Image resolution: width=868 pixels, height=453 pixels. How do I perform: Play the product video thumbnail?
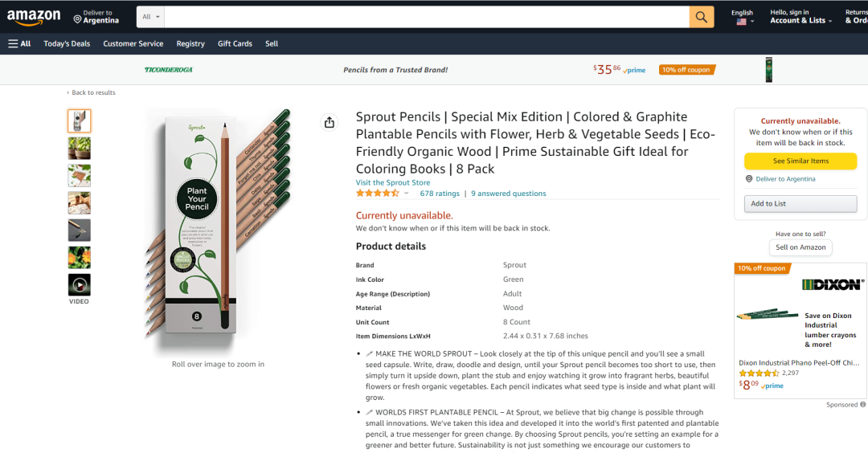tap(80, 284)
